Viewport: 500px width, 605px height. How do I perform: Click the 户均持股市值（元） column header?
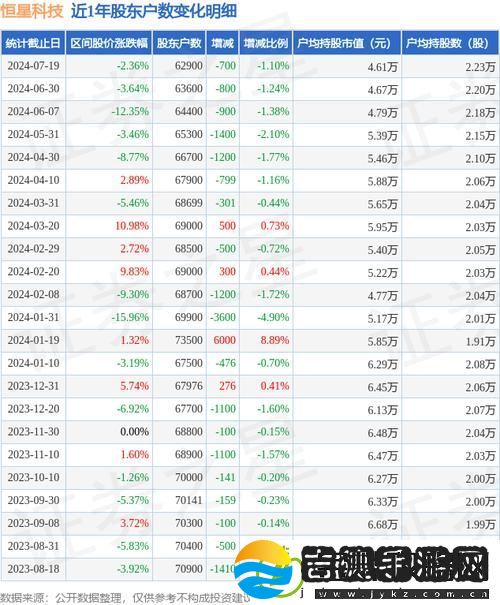(x=347, y=43)
